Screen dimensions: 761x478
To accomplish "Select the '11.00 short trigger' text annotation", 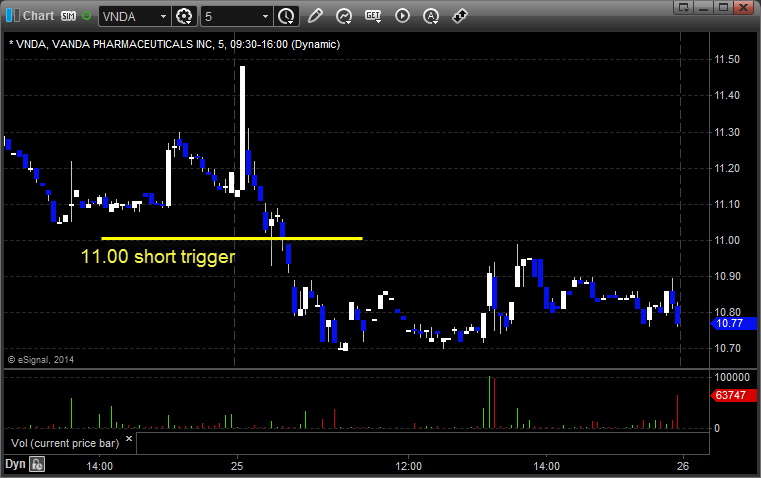I will (158, 256).
